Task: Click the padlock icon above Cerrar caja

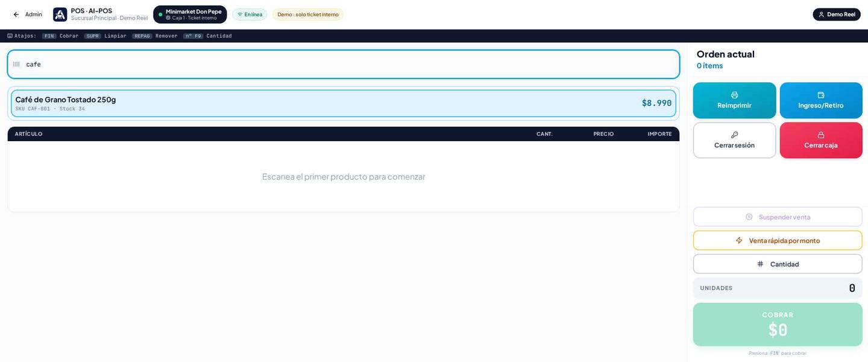Action: click(x=821, y=135)
